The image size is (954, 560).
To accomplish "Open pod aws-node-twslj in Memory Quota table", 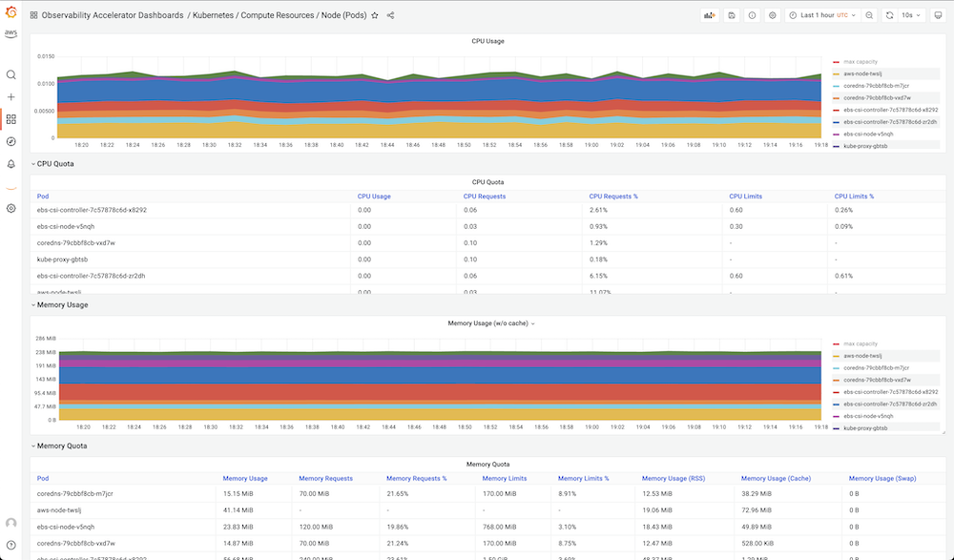I will (x=59, y=510).
